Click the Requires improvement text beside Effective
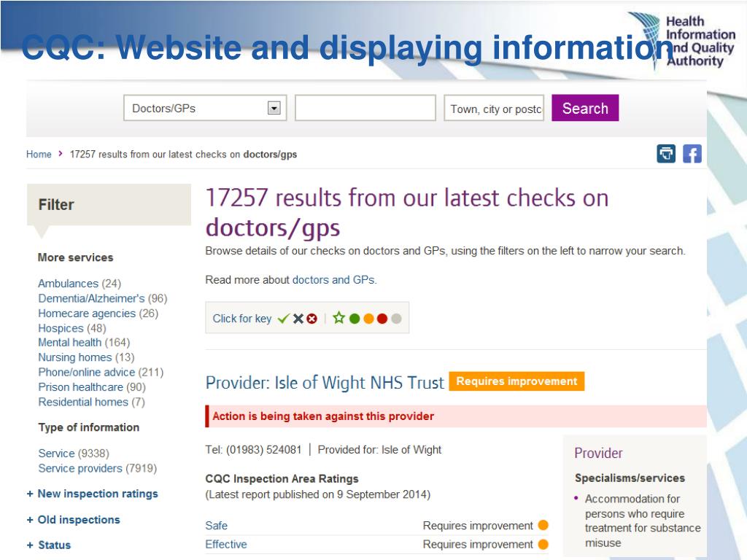 (x=478, y=544)
